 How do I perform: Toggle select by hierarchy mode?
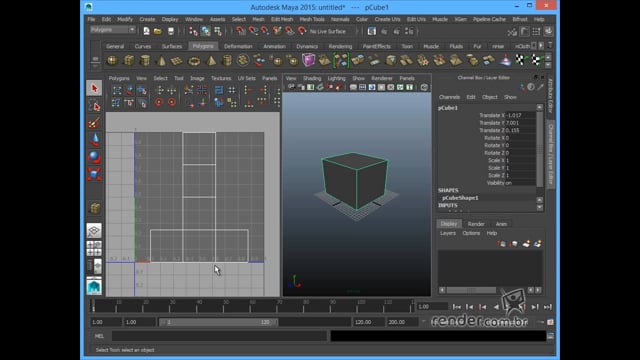click(x=193, y=31)
